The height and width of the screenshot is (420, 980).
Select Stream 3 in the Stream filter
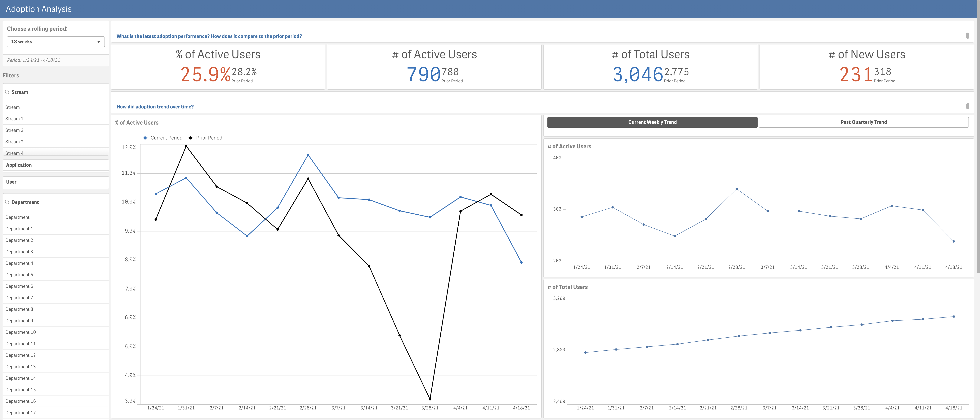pos(56,142)
